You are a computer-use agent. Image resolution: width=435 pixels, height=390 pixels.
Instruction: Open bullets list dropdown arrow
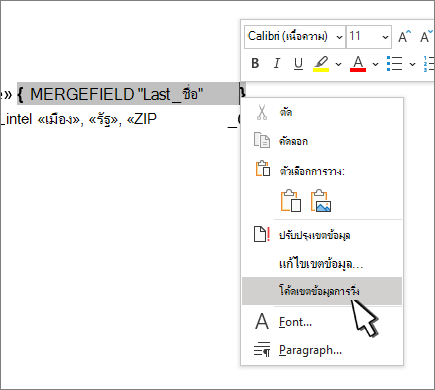tap(413, 64)
